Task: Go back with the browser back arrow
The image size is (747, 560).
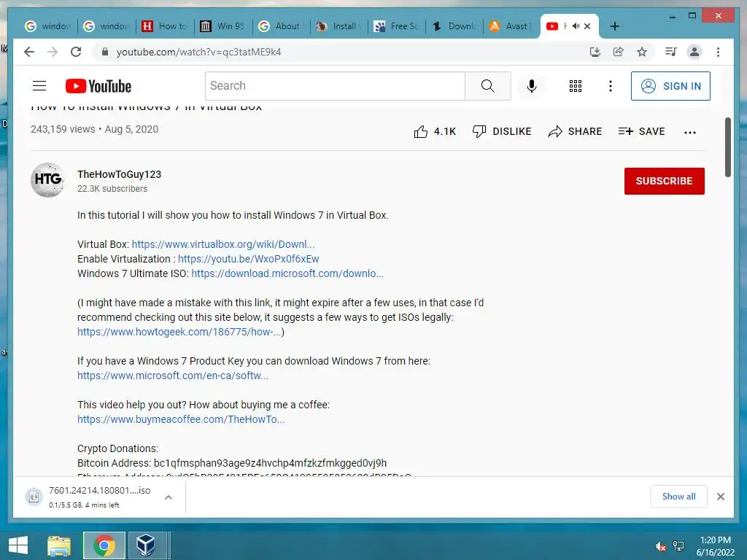Action: point(29,52)
